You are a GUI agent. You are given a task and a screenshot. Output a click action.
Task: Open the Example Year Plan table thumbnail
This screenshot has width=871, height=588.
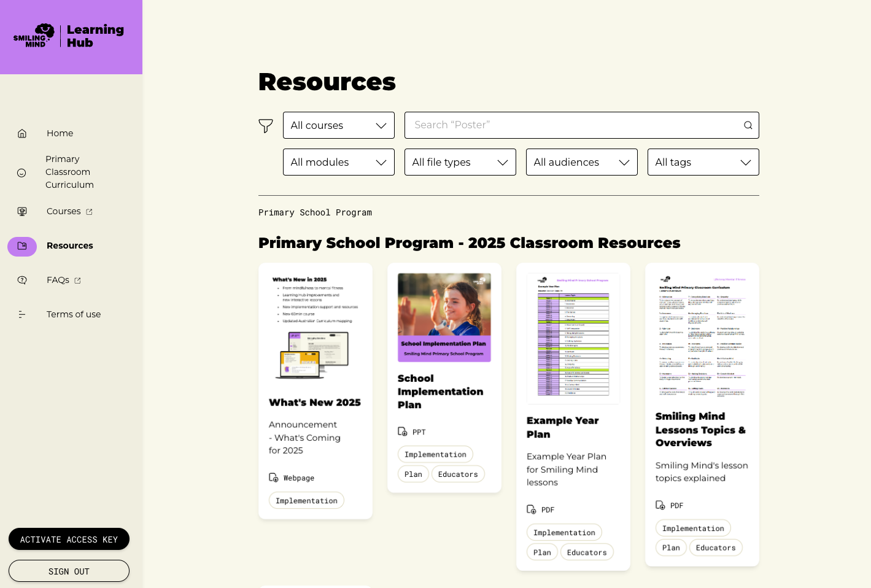(x=573, y=338)
